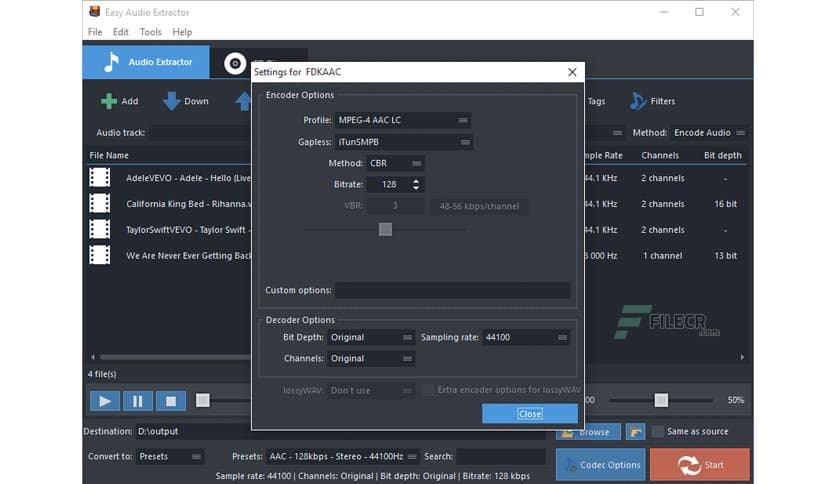Open the Help menu
The height and width of the screenshot is (484, 836).
(182, 32)
